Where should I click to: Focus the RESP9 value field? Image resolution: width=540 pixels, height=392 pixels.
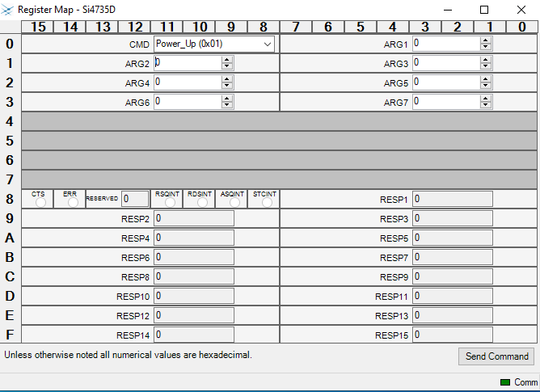pos(453,276)
